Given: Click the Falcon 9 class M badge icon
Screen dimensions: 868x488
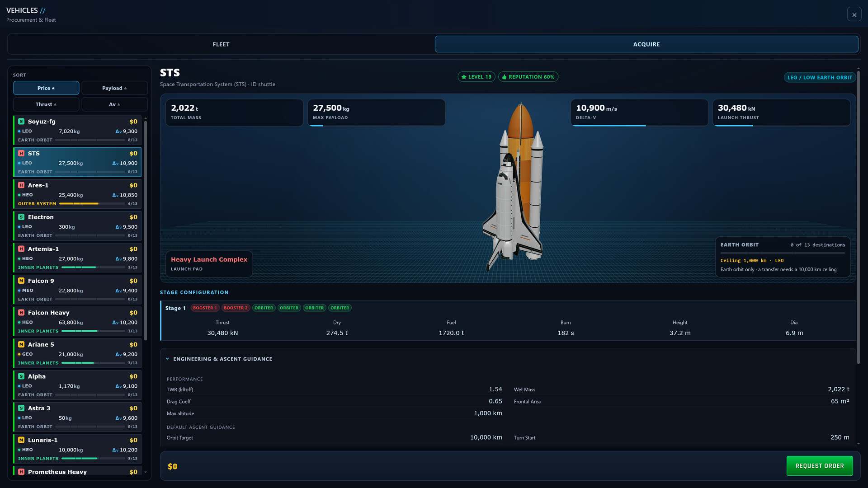Looking at the screenshot, I should (21, 281).
